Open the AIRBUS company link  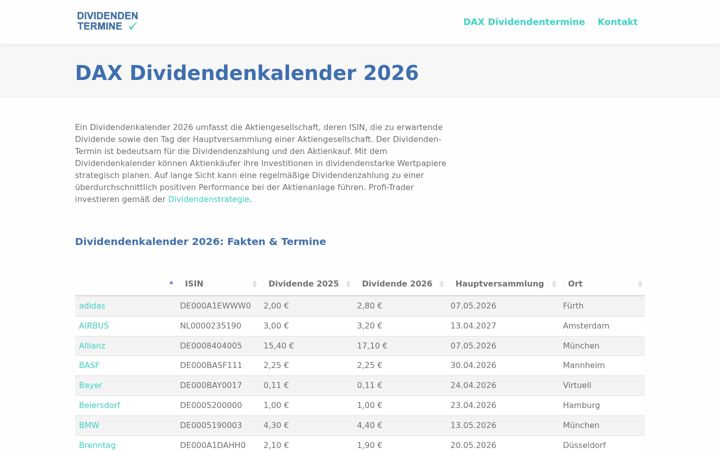pyautogui.click(x=94, y=326)
